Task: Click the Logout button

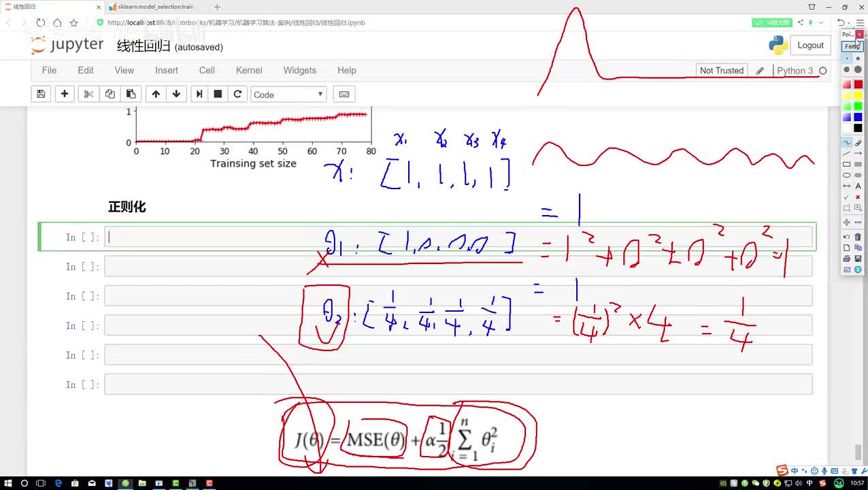Action: [x=810, y=45]
